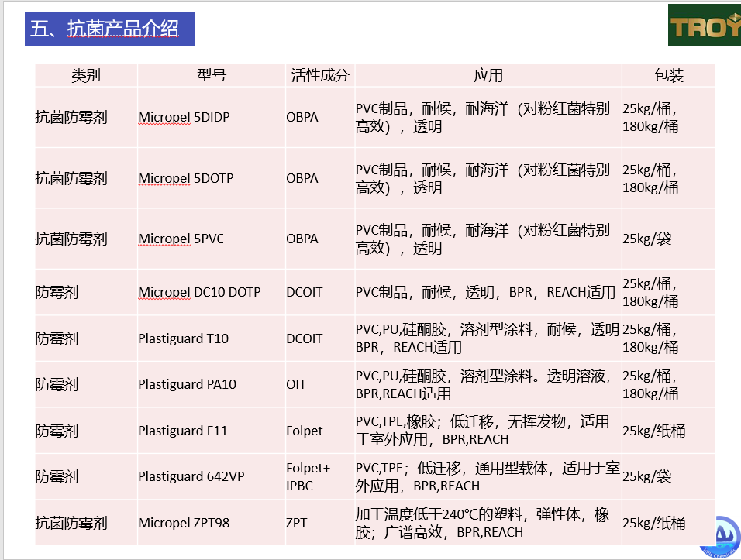Click the OIT active ingredient cell
This screenshot has height=560, width=741.
pyautogui.click(x=296, y=384)
